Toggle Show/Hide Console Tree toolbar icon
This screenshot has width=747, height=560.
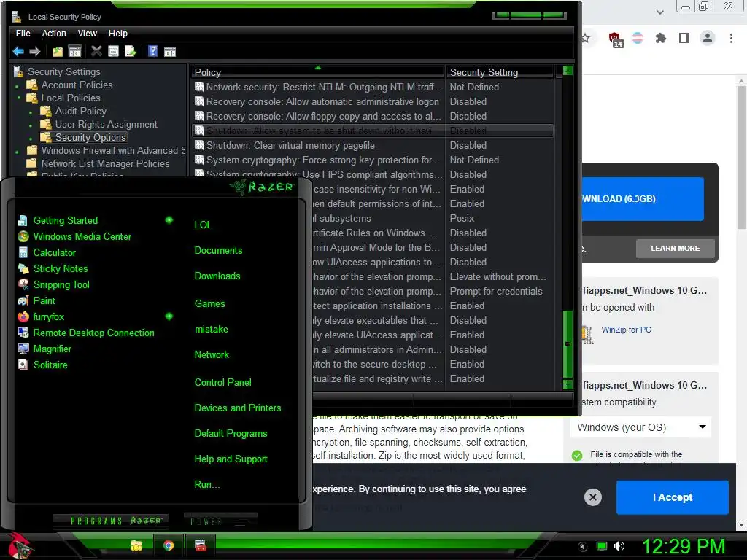click(75, 52)
